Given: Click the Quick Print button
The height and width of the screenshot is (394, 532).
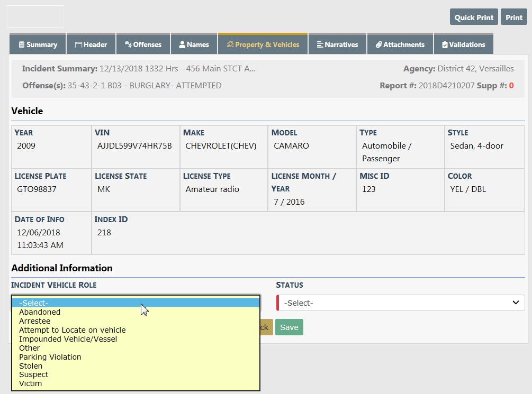Looking at the screenshot, I should point(474,17).
